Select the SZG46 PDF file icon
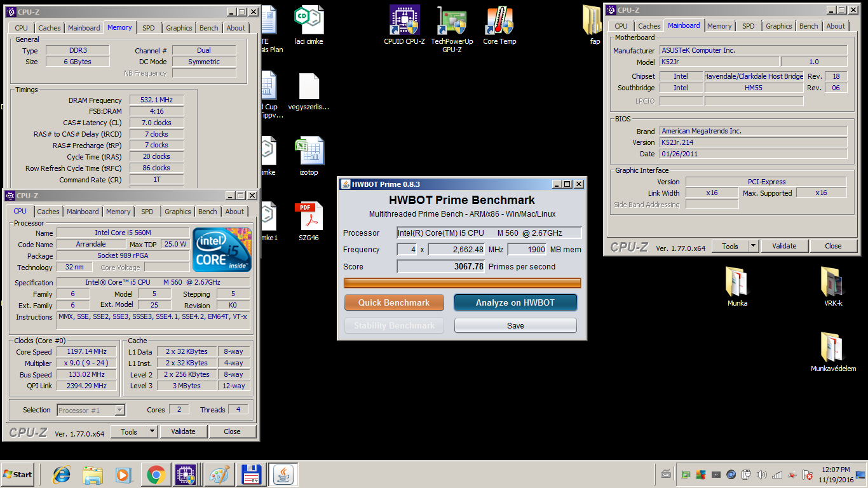 pos(309,222)
